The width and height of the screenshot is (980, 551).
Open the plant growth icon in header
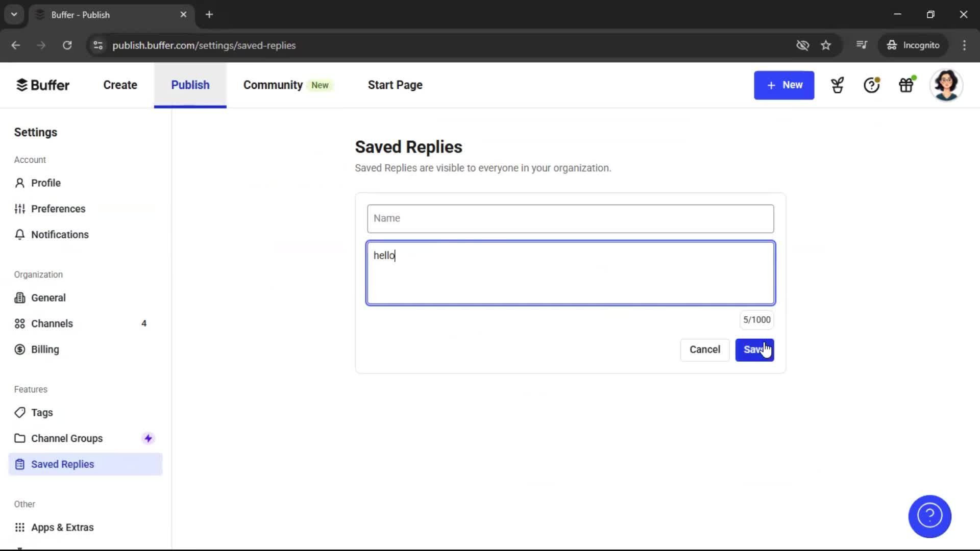pos(837,85)
